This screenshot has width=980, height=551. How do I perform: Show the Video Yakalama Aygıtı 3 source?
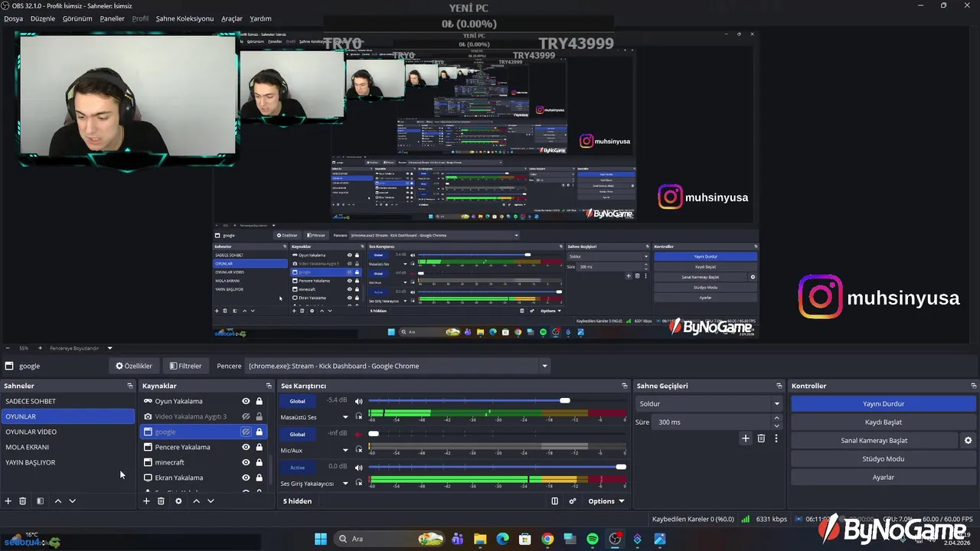246,416
